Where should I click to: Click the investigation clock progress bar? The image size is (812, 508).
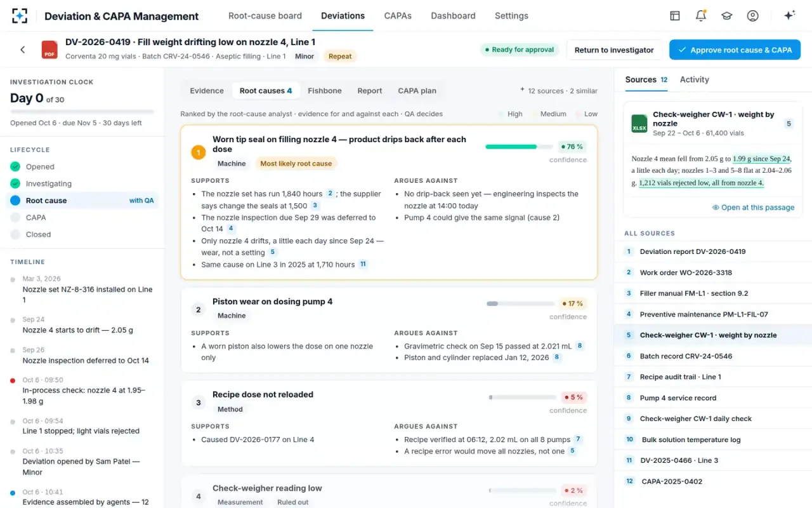[x=82, y=112]
